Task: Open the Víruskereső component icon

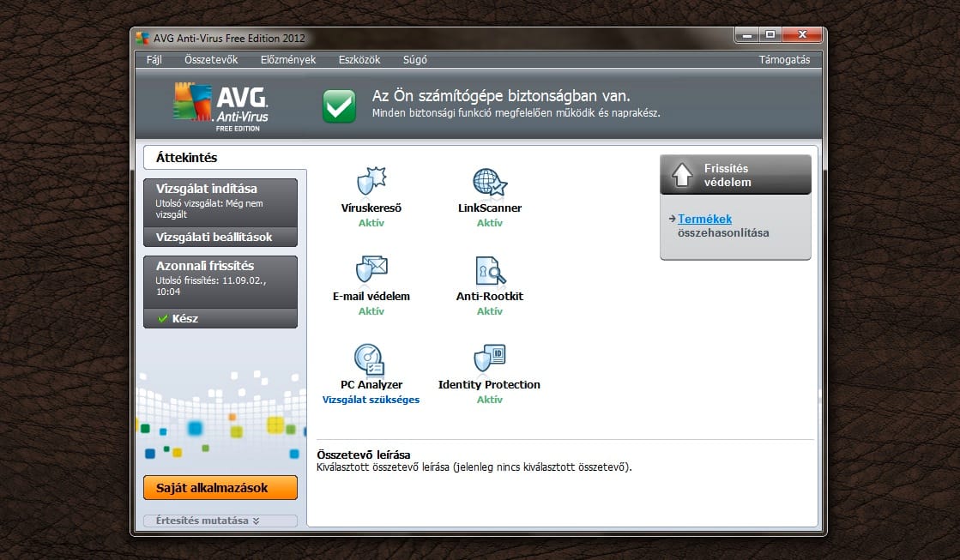Action: (371, 181)
